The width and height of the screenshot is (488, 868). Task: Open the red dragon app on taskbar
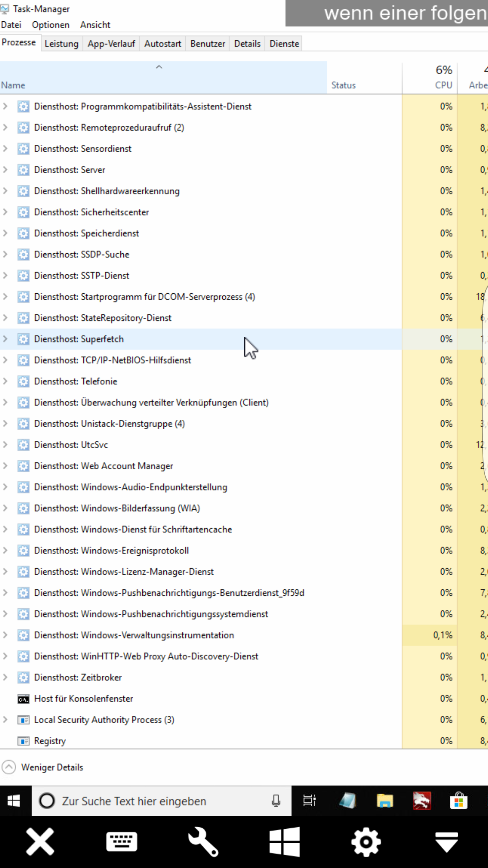tap(422, 801)
